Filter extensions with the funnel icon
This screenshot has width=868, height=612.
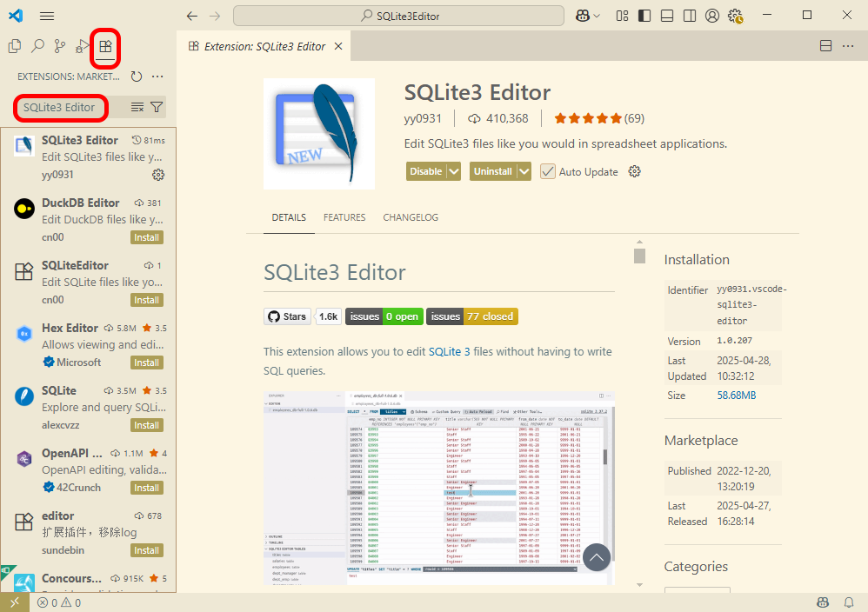coord(157,107)
